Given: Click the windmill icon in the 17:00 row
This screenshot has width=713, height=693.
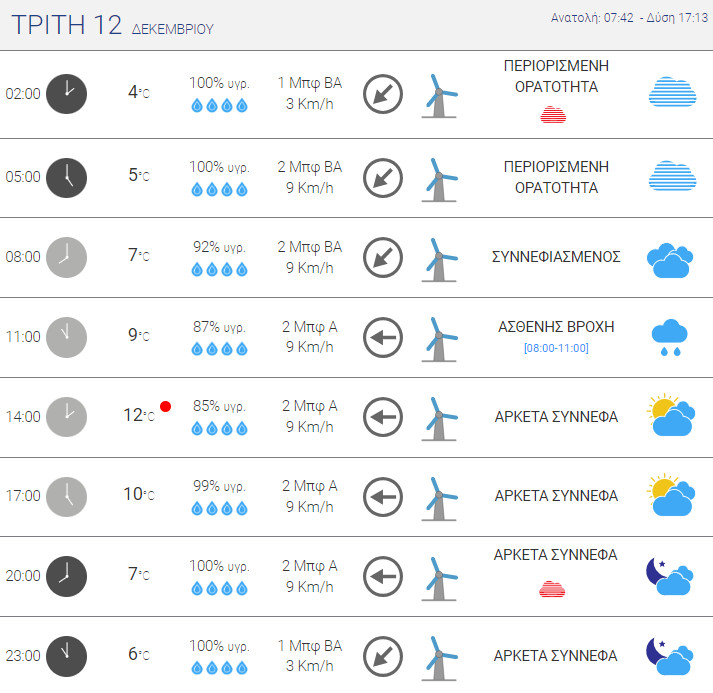Looking at the screenshot, I should [x=438, y=497].
